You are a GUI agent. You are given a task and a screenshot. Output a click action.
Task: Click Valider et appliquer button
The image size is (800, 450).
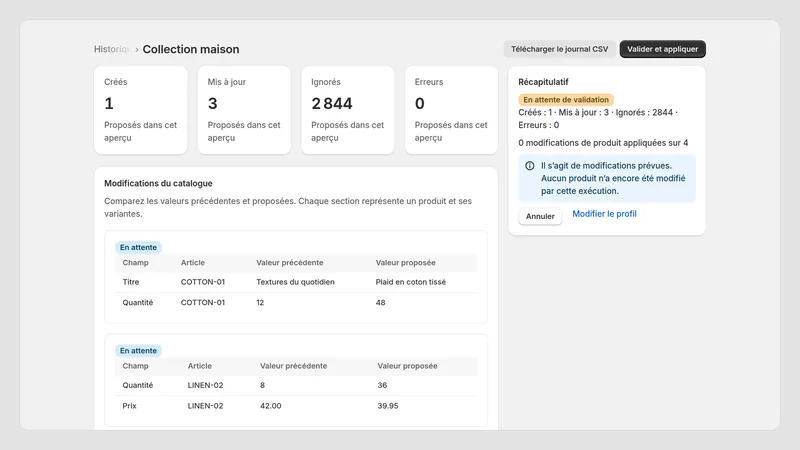tap(662, 49)
